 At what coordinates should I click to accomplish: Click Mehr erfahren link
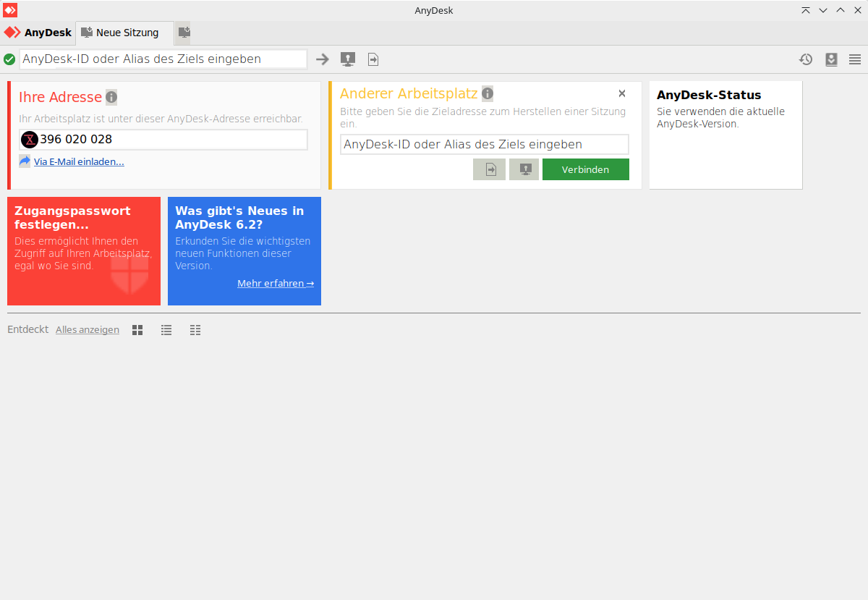click(x=276, y=284)
